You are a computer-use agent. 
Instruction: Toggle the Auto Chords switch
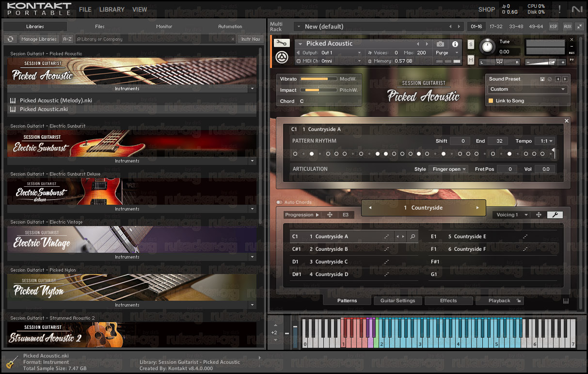[279, 202]
